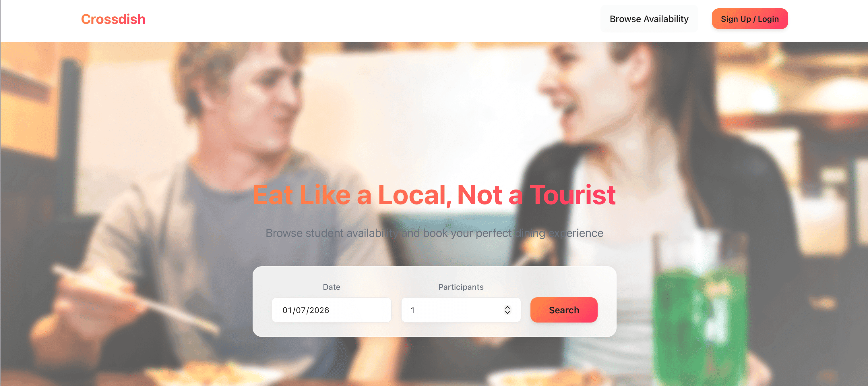Click the empty area of the Date input
The height and width of the screenshot is (386, 868).
pos(361,310)
